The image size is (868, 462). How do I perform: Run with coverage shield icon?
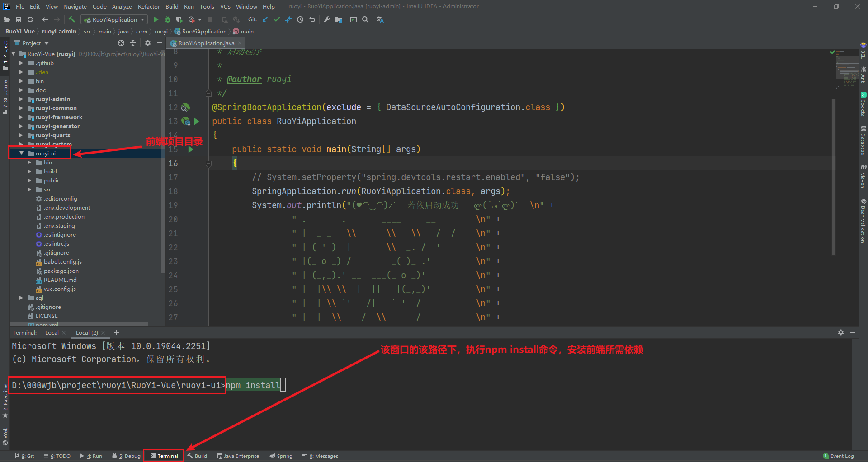(x=179, y=19)
